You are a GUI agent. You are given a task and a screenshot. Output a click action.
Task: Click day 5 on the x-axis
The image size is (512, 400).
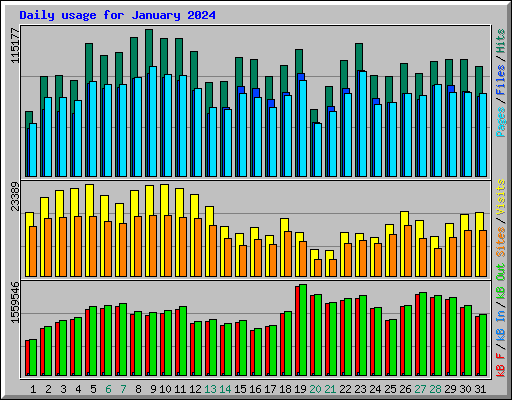(93, 389)
